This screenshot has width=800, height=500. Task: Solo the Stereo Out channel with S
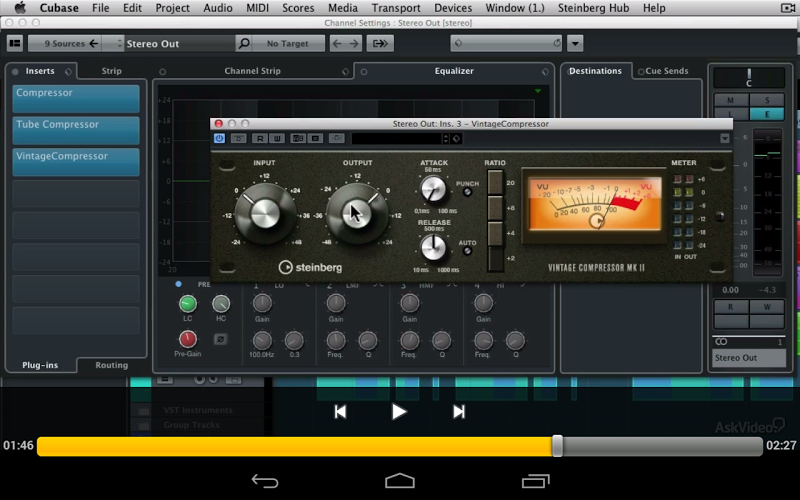(x=766, y=100)
